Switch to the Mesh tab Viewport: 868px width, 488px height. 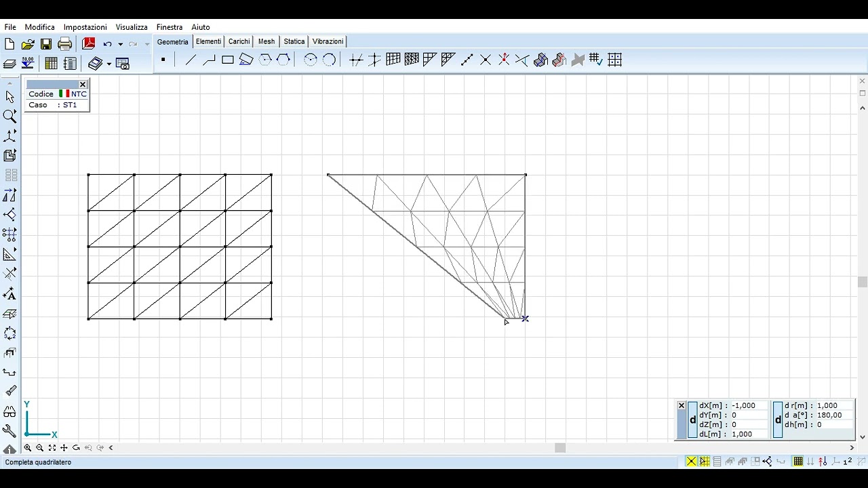click(x=267, y=41)
